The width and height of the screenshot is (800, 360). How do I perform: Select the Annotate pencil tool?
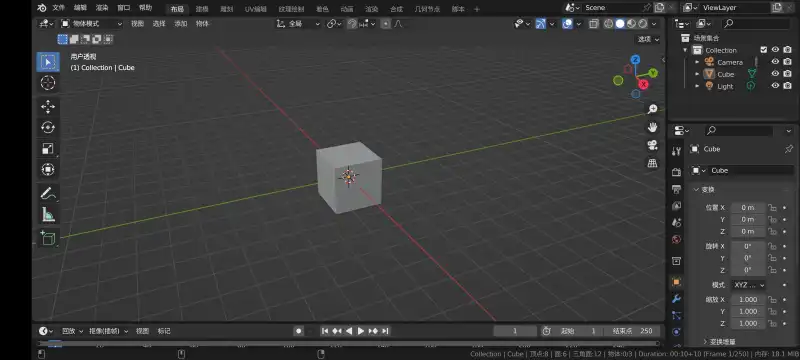click(48, 193)
